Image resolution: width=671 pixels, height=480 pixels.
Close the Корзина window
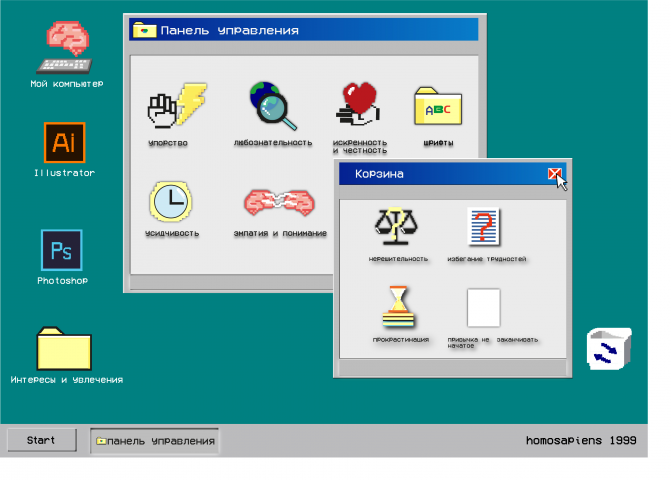click(x=554, y=174)
